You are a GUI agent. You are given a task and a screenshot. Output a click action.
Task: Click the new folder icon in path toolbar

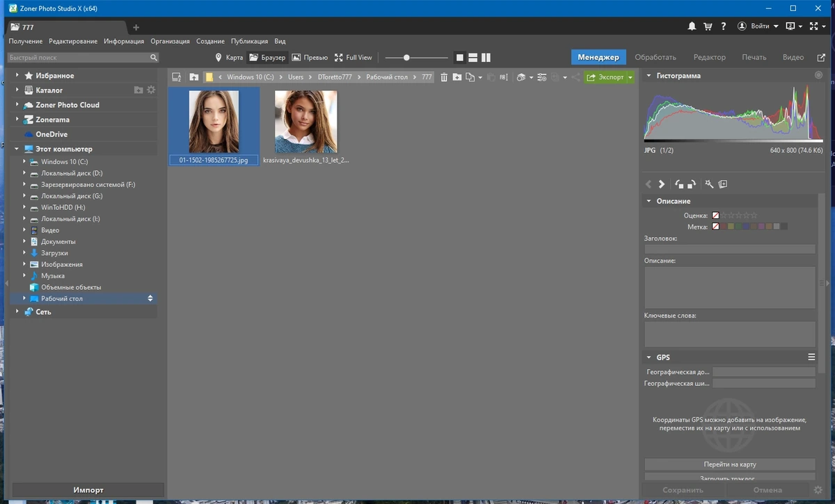click(457, 77)
